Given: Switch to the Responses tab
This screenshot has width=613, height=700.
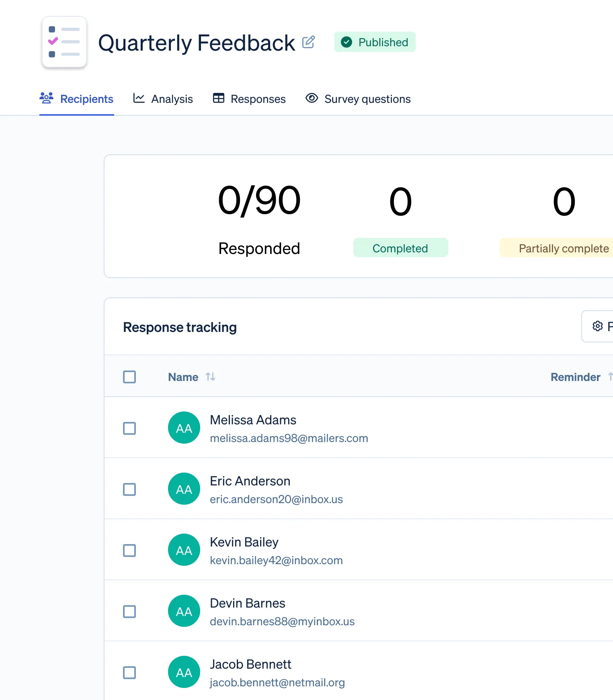Looking at the screenshot, I should tap(249, 99).
